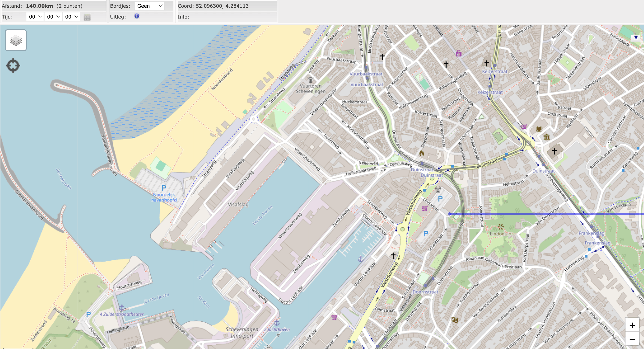Click the shopping cart icon near Keizerstraat roundabout
This screenshot has height=349, width=644.
[x=524, y=126]
